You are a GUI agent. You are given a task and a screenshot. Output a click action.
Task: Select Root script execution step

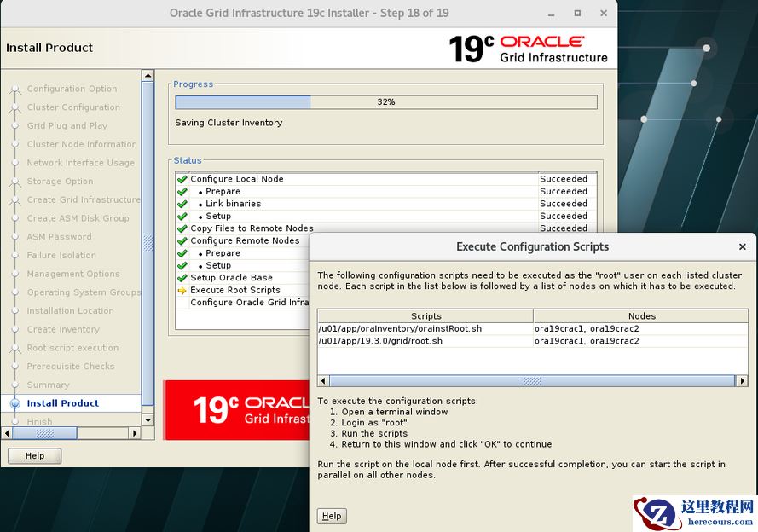pyautogui.click(x=72, y=348)
